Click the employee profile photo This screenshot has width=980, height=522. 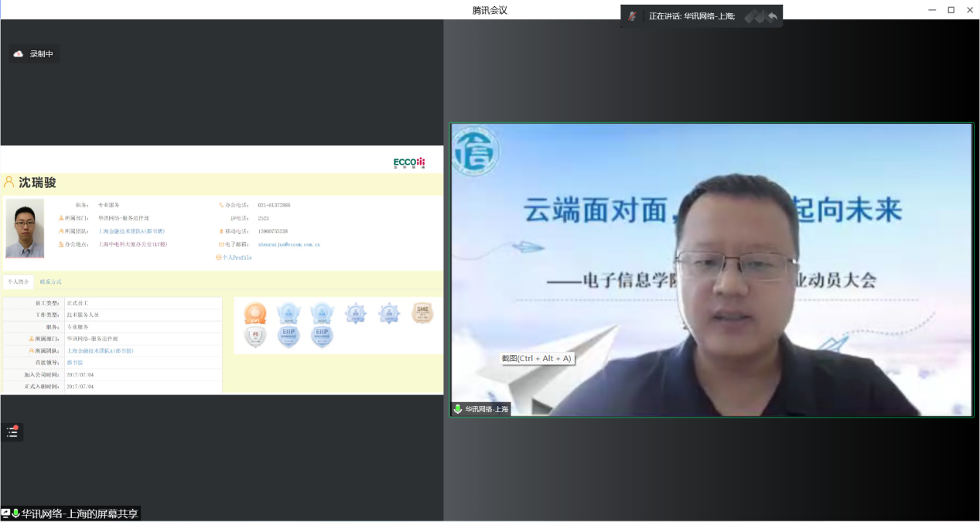pyautogui.click(x=25, y=228)
